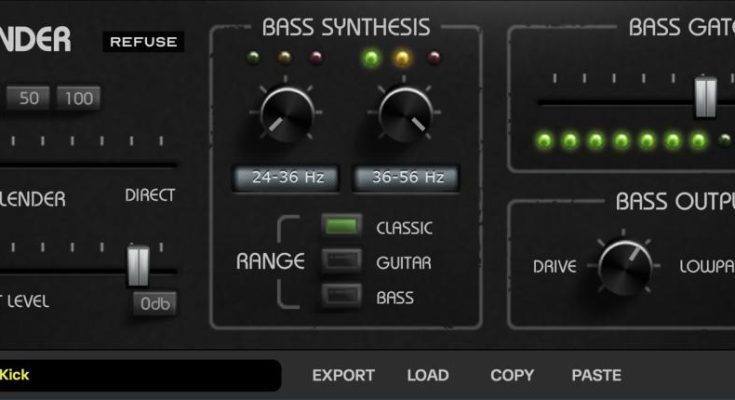Click the 0db level readout
Screen dimensions: 735x400
click(157, 302)
